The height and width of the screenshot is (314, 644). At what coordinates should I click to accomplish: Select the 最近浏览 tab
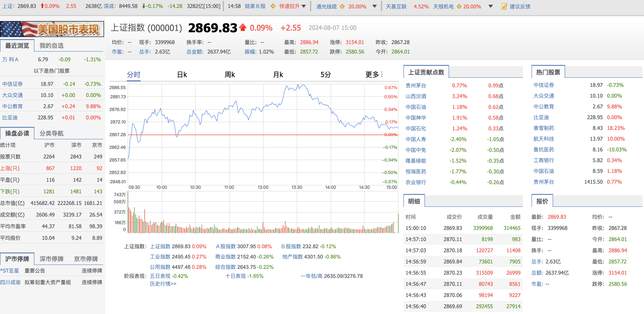17,46
